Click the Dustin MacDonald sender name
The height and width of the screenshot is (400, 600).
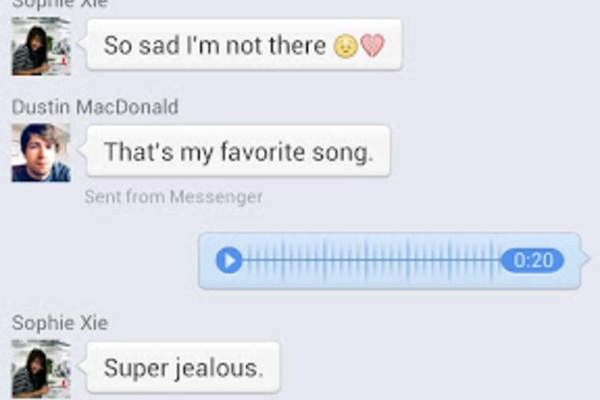click(x=95, y=107)
